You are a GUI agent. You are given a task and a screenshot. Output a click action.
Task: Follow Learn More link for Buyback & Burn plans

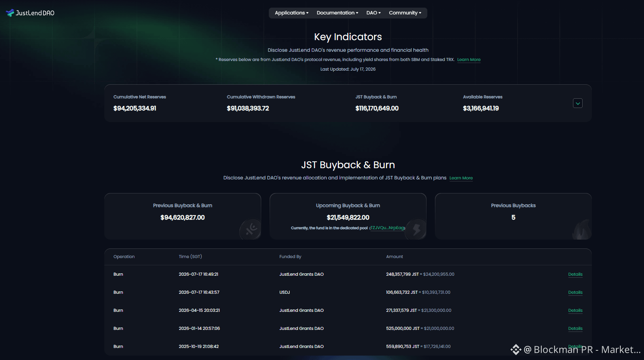tap(461, 178)
